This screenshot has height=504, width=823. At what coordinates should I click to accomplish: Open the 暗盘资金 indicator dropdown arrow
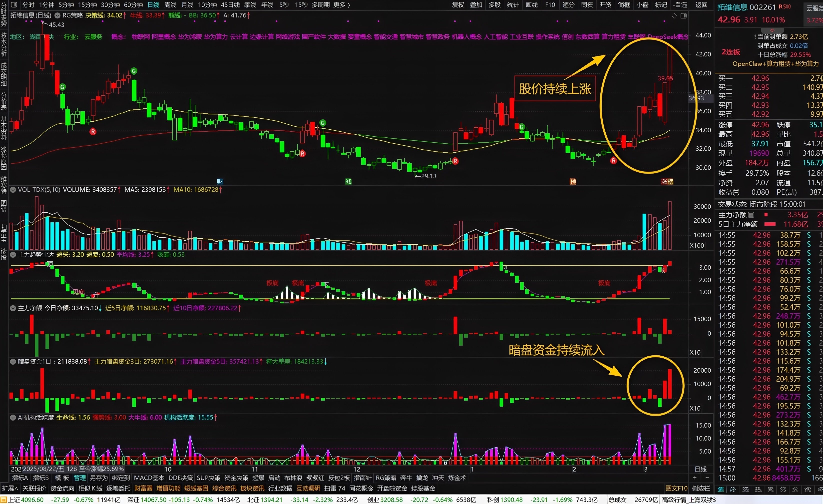(x=13, y=361)
